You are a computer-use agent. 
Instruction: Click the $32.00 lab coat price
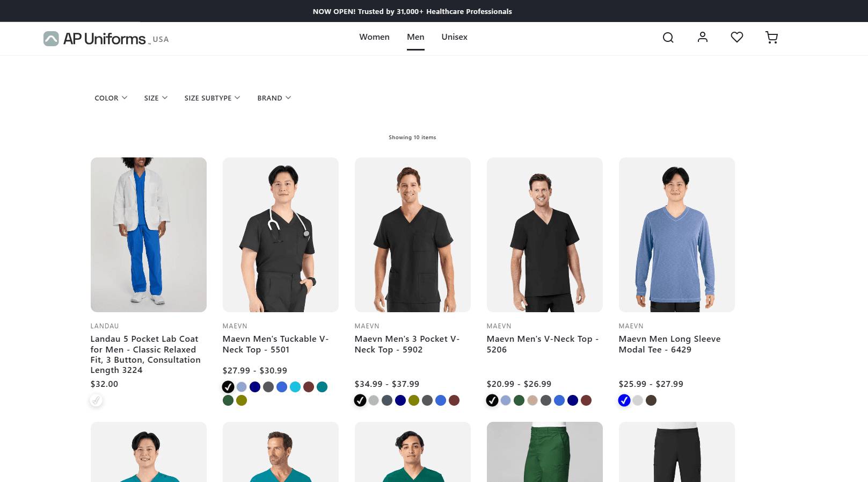click(x=104, y=384)
